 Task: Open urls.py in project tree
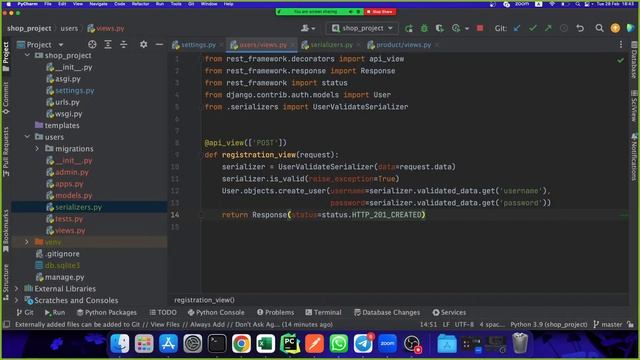click(67, 102)
